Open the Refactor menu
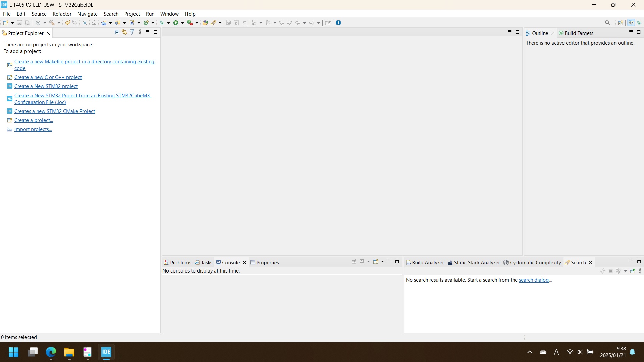 pyautogui.click(x=62, y=14)
